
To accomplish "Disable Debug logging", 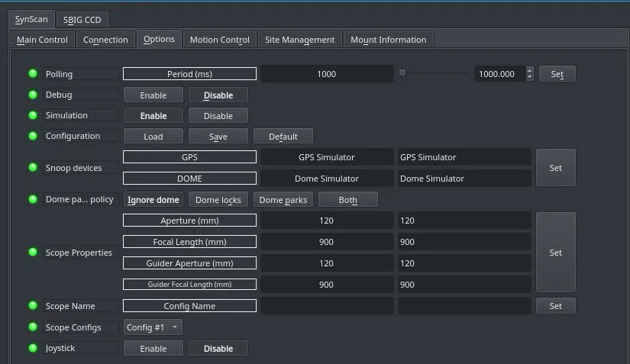I will coord(218,95).
